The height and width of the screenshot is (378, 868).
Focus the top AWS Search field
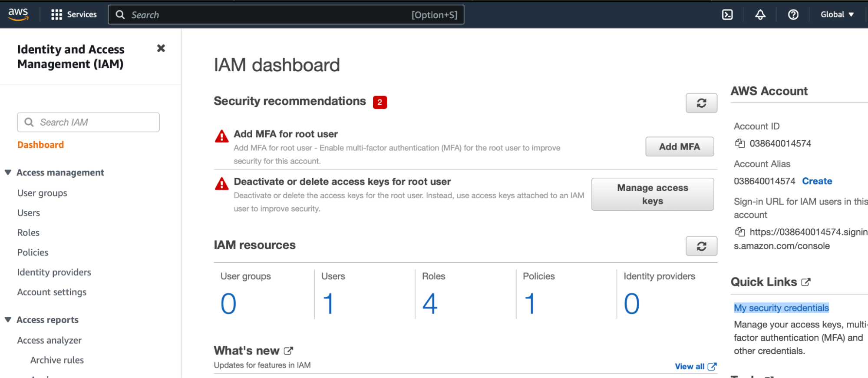click(286, 15)
